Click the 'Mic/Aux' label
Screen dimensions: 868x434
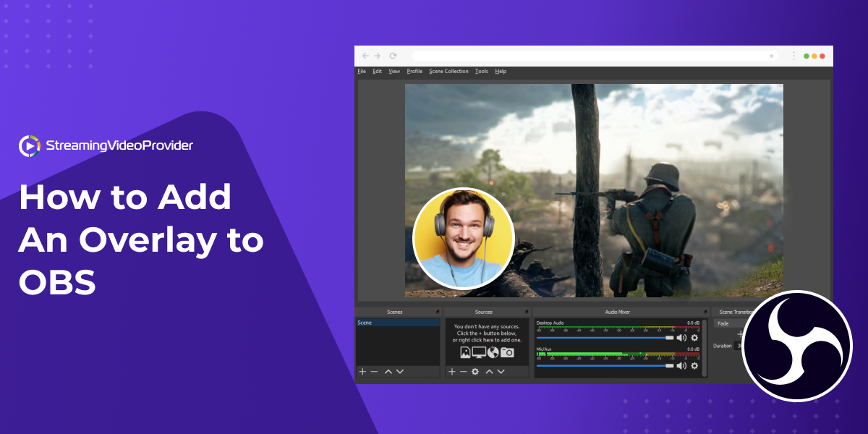click(x=544, y=349)
